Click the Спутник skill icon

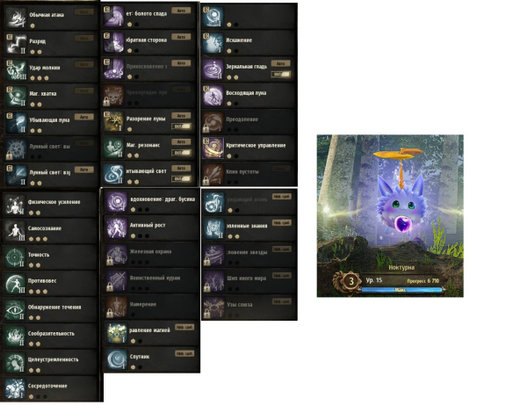tap(117, 359)
